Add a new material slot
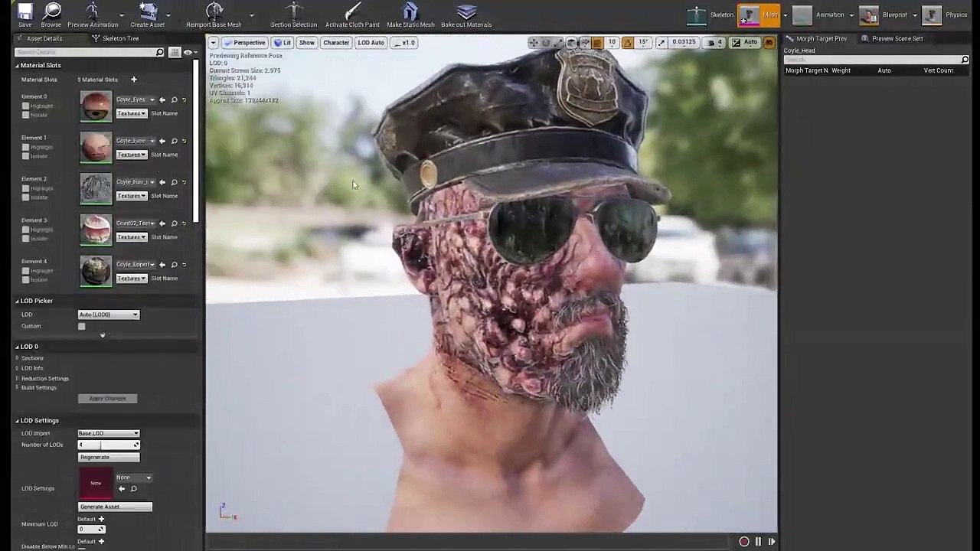This screenshot has width=980, height=551. tap(133, 80)
